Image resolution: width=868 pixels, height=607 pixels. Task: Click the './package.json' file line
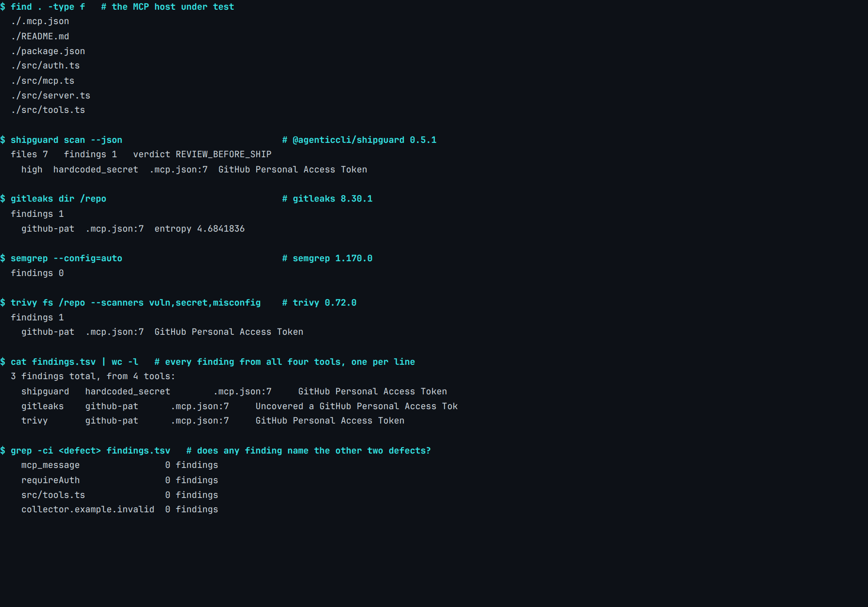tap(48, 51)
